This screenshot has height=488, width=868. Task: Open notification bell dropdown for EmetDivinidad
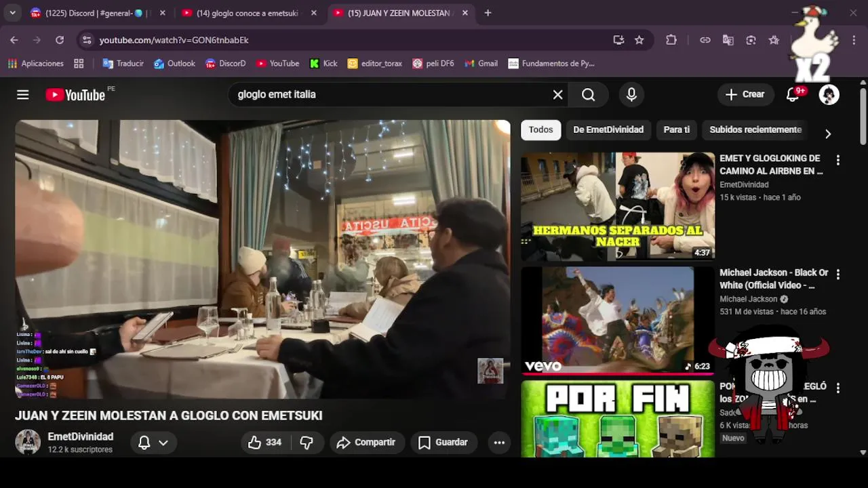153,443
